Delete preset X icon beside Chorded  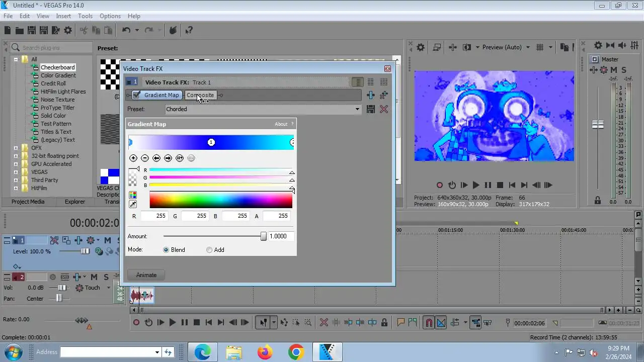pyautogui.click(x=384, y=109)
